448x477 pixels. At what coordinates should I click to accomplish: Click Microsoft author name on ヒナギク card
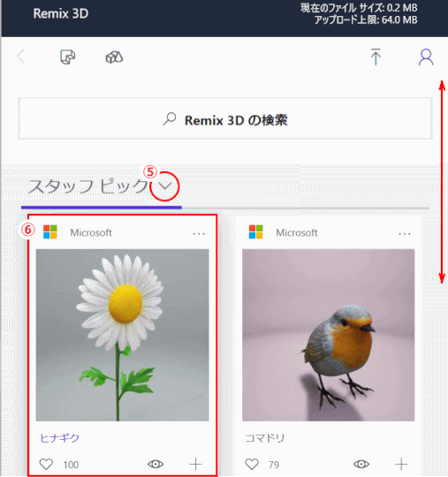tap(91, 232)
